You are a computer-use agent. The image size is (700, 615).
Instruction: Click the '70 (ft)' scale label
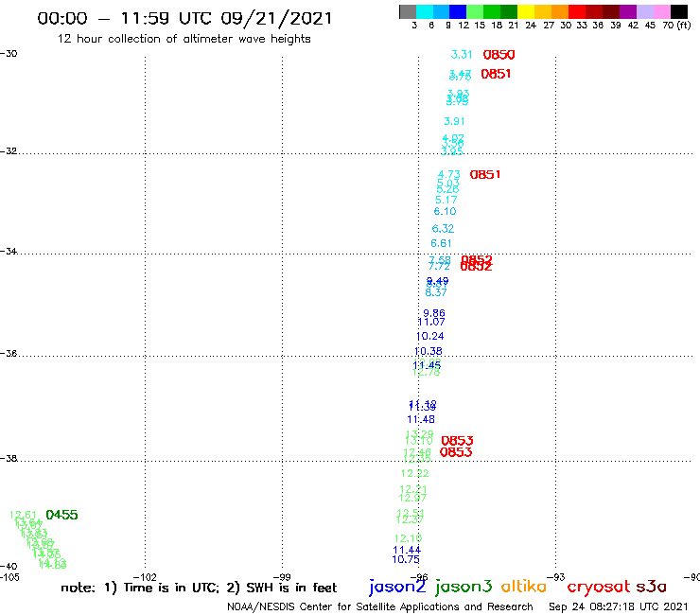[676, 25]
